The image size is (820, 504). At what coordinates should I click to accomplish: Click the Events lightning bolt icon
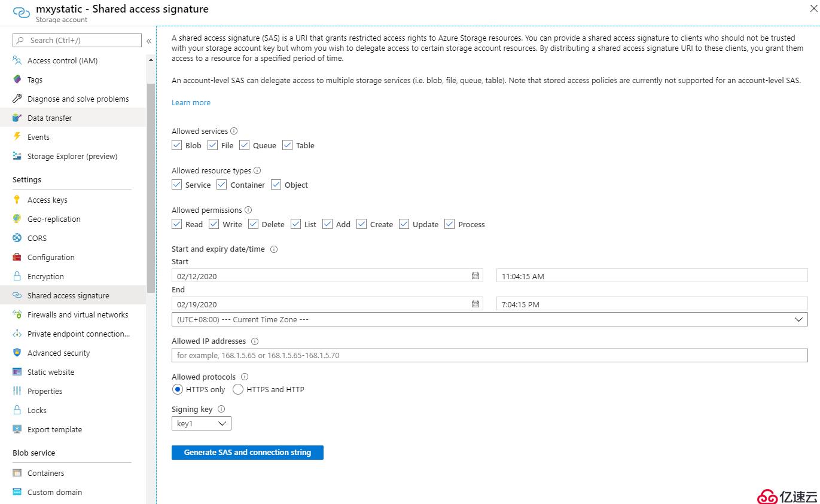(17, 137)
